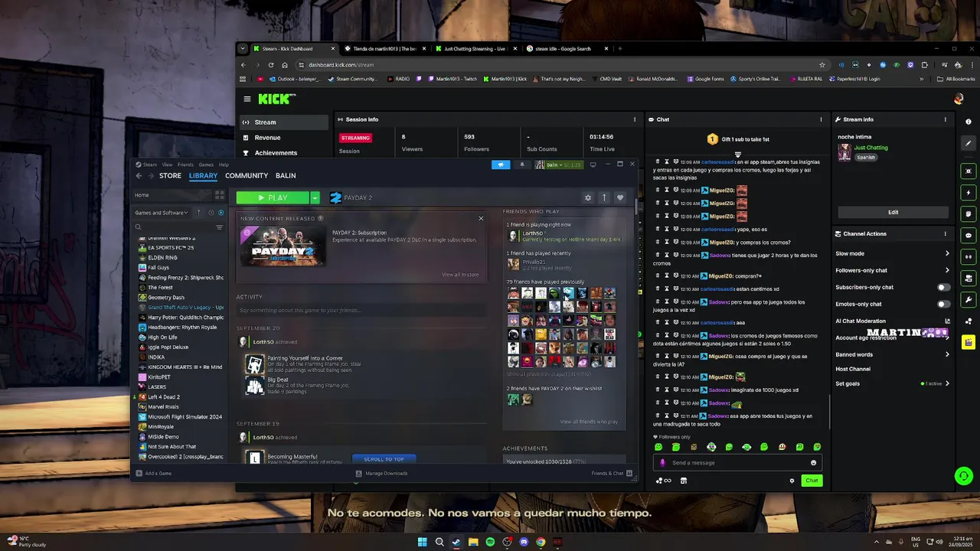
Task: Open Steam Friends menu
Action: point(185,165)
